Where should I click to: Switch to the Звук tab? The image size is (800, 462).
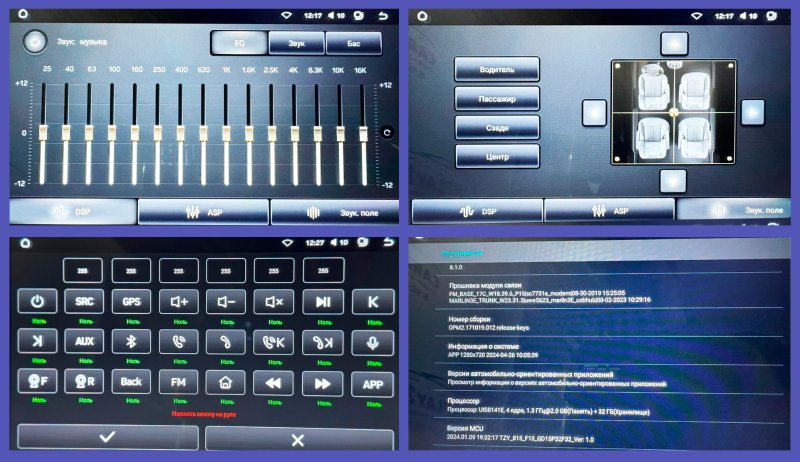[x=297, y=43]
